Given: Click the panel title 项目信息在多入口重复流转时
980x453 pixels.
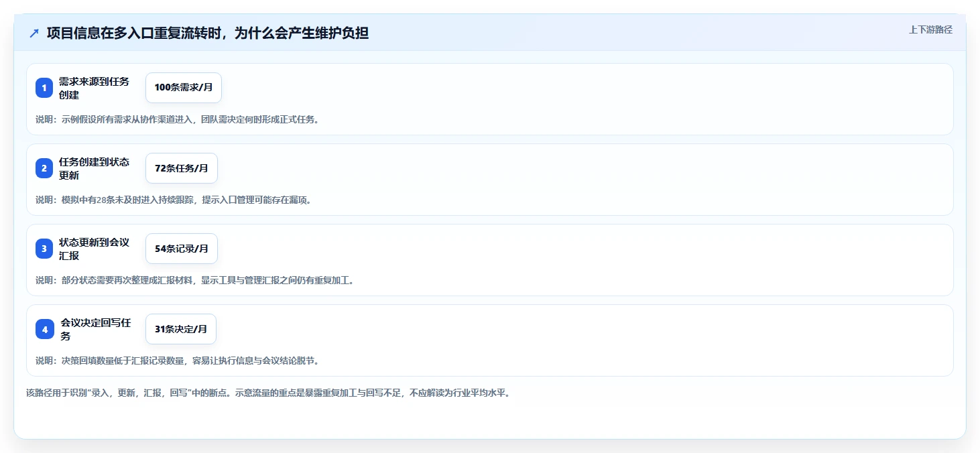Looking at the screenshot, I should (x=208, y=34).
